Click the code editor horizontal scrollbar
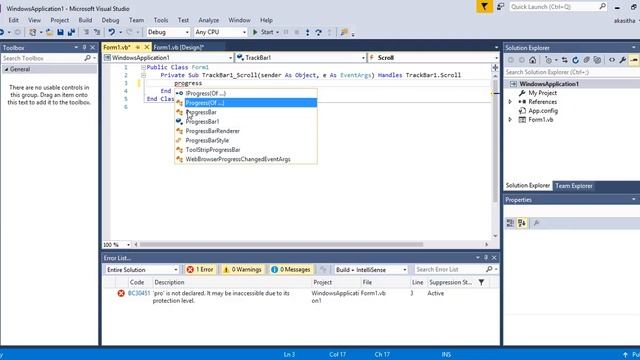640x360 pixels. click(281, 244)
